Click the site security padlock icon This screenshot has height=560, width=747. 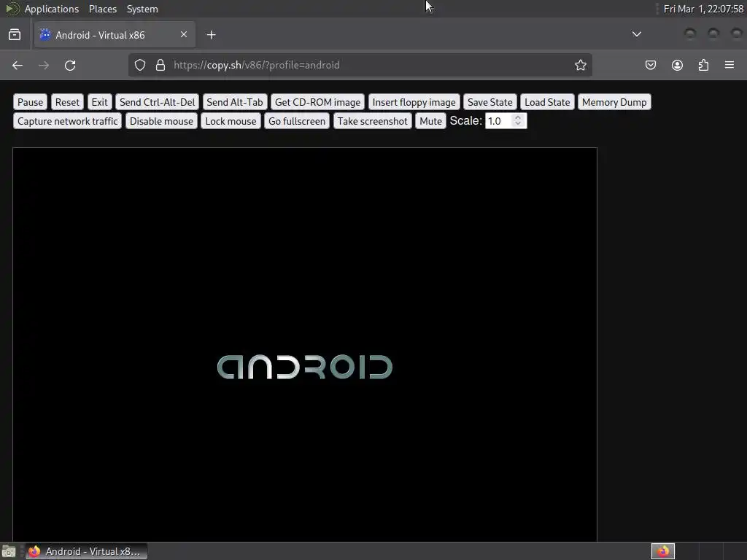pos(160,65)
